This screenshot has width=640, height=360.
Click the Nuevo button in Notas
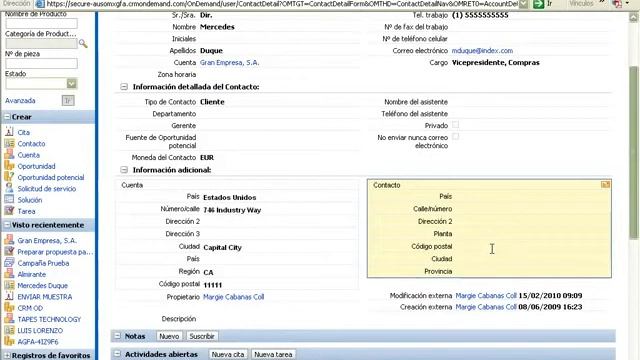coord(169,336)
